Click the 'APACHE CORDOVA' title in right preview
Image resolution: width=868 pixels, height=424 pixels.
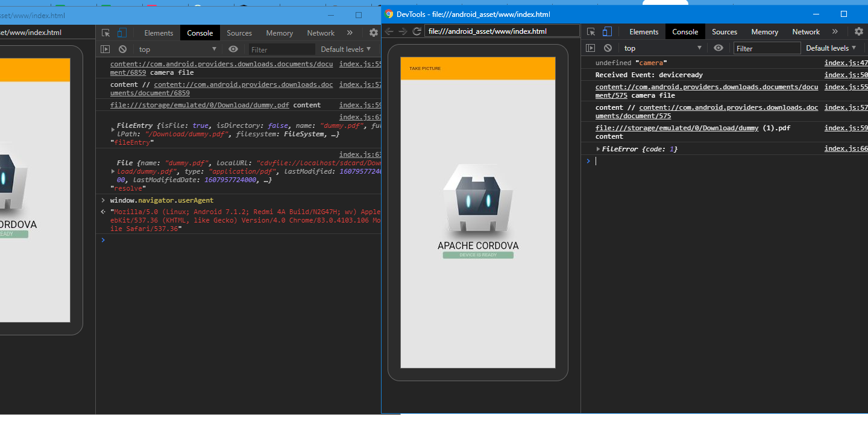point(478,245)
